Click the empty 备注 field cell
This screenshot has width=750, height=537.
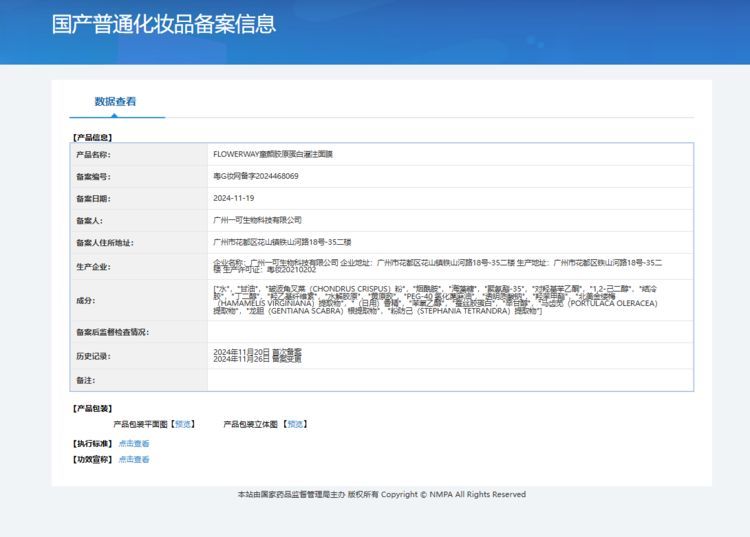[450, 380]
